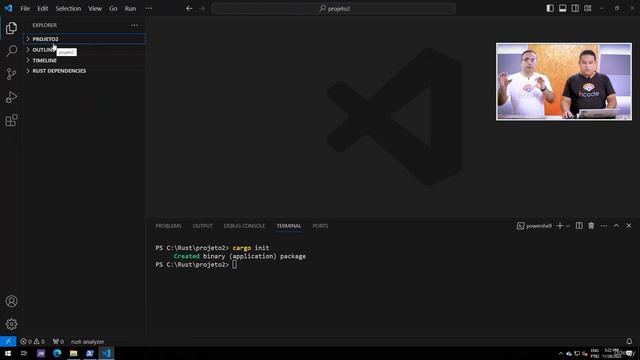Expand the PROJETO2 folder section
Image resolution: width=640 pixels, height=360 pixels.
coord(84,39)
